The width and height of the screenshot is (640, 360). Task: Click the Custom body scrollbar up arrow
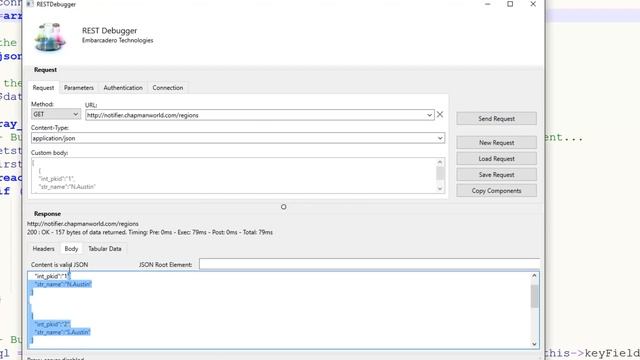pyautogui.click(x=440, y=162)
